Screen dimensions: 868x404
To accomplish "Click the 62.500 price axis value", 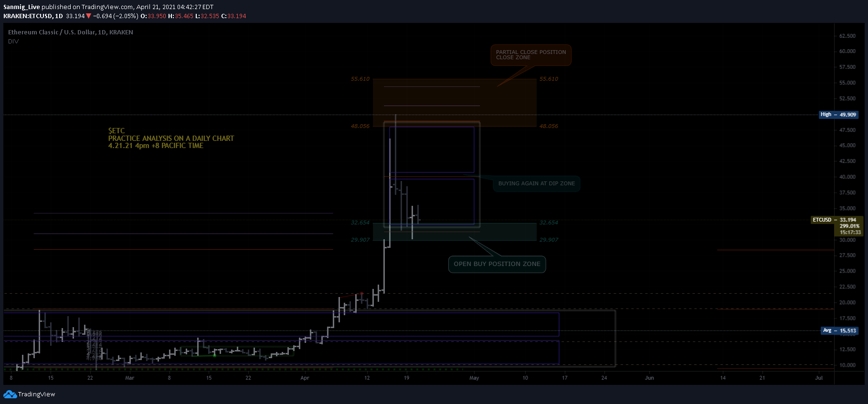I will click(847, 36).
